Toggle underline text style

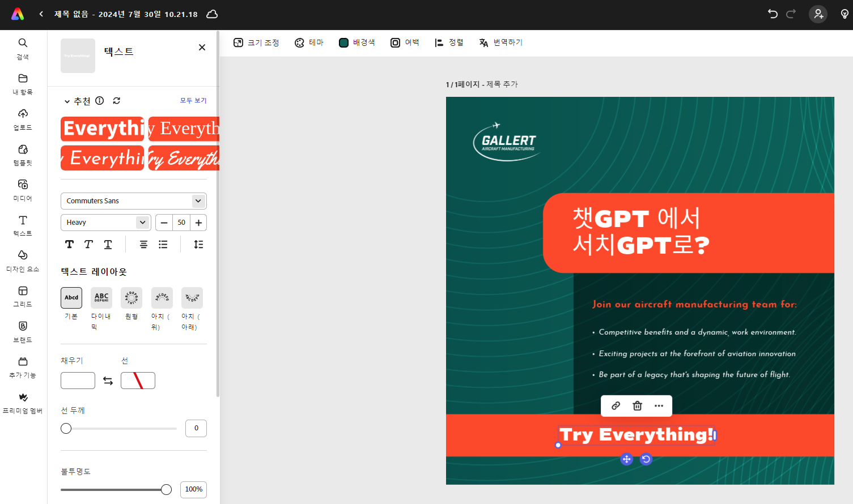[x=108, y=245]
